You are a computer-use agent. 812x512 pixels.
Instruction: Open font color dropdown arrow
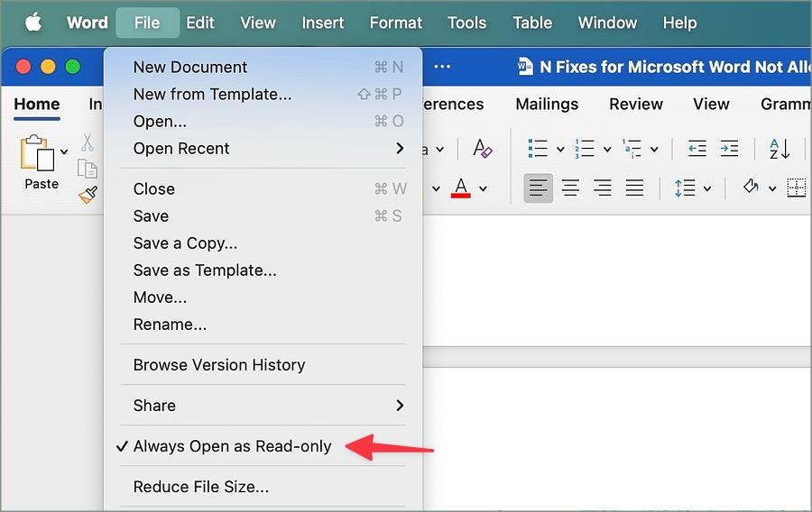484,188
